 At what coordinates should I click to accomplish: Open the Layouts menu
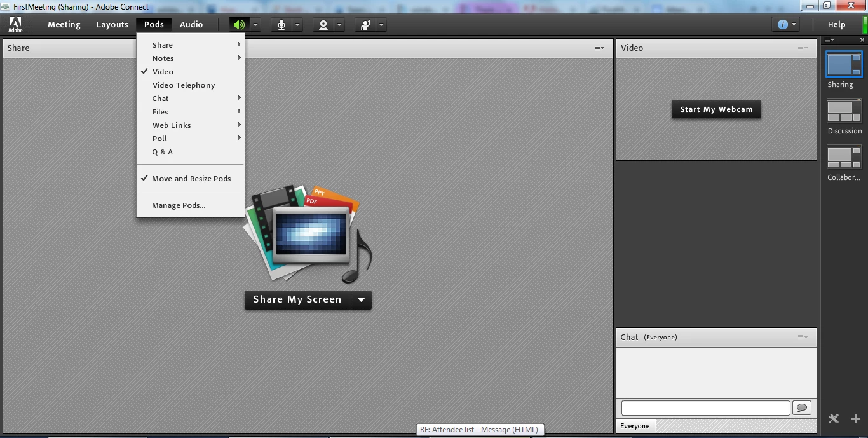pyautogui.click(x=112, y=25)
